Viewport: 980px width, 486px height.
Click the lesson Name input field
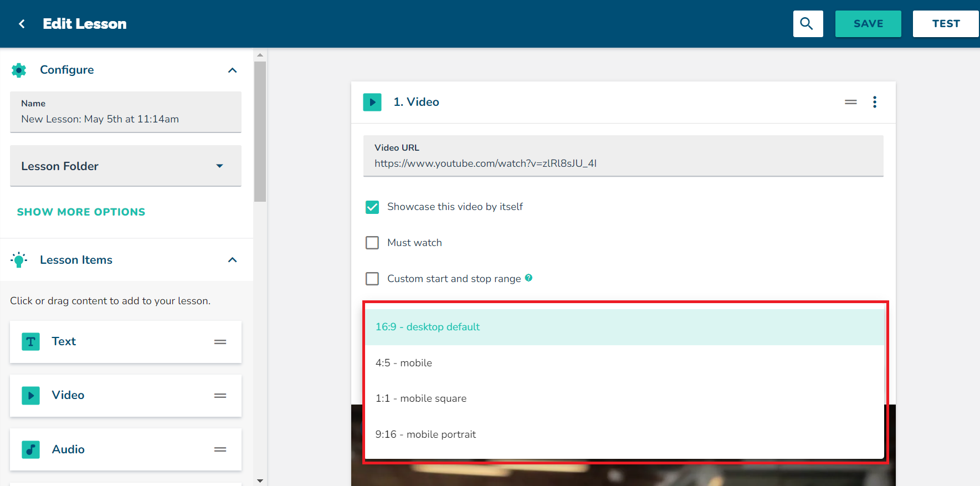(x=126, y=112)
